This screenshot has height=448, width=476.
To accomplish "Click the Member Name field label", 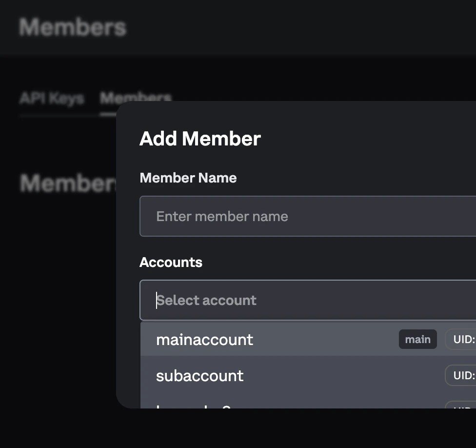I will tap(188, 178).
